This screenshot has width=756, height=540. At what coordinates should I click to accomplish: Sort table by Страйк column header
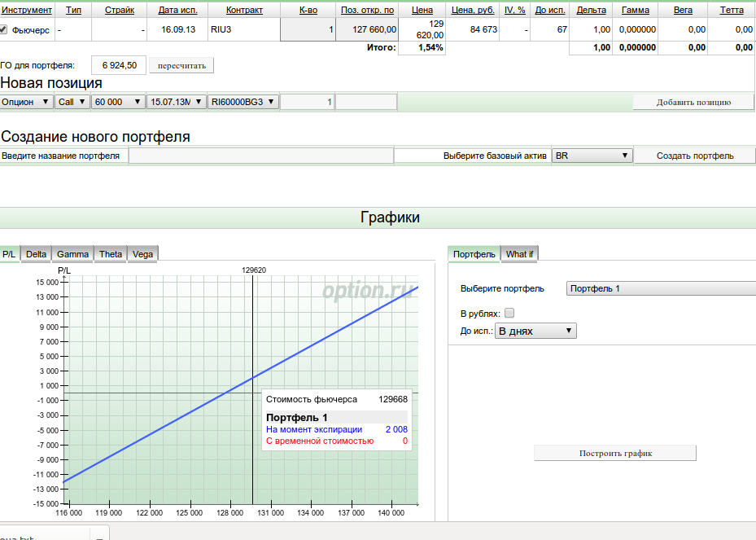coord(120,10)
